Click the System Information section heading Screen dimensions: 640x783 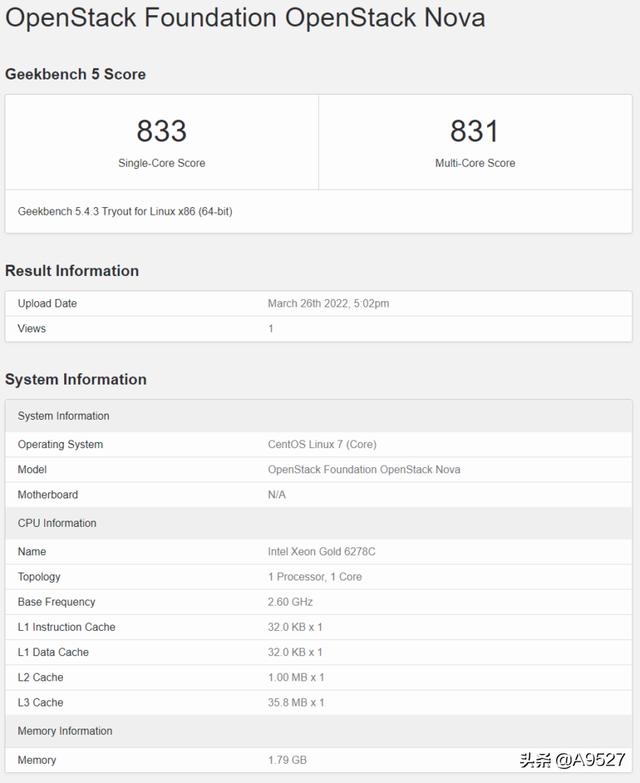coord(76,379)
